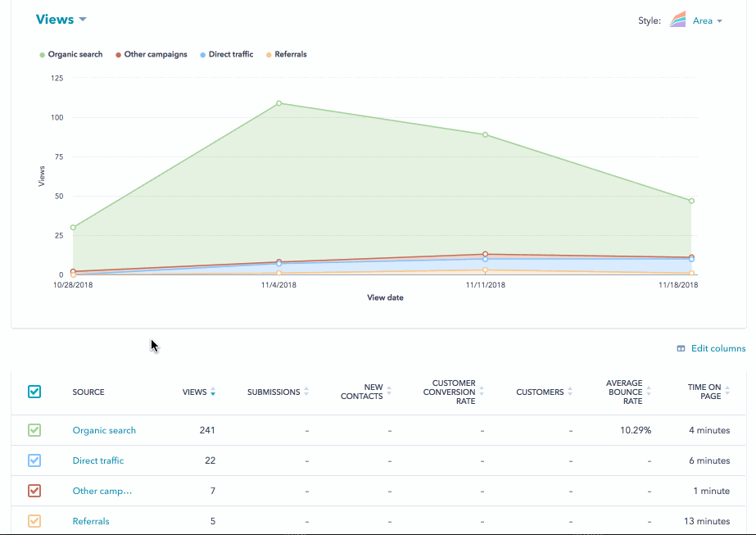This screenshot has width=756, height=535.
Task: Click the sort icon beside Average Bounce Rate
Action: point(650,392)
